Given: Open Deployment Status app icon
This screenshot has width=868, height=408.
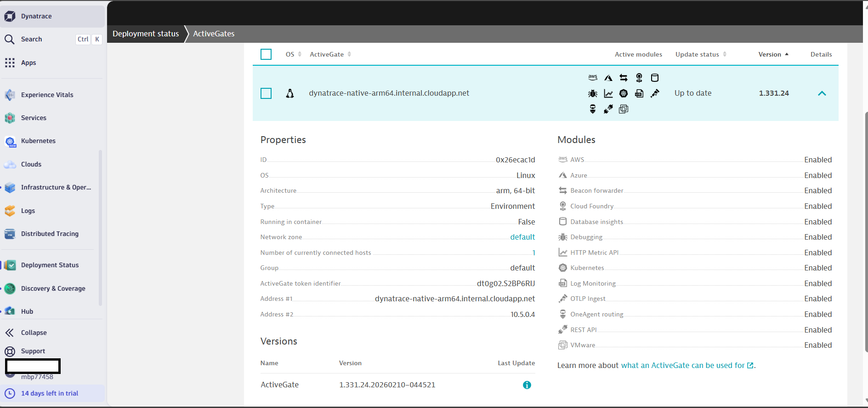Looking at the screenshot, I should [10, 265].
